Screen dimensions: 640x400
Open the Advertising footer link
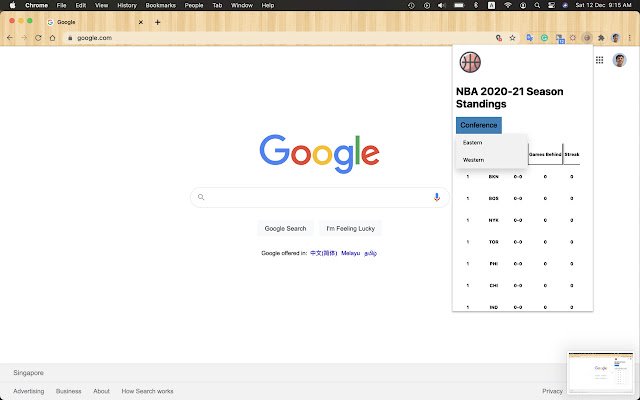[29, 391]
